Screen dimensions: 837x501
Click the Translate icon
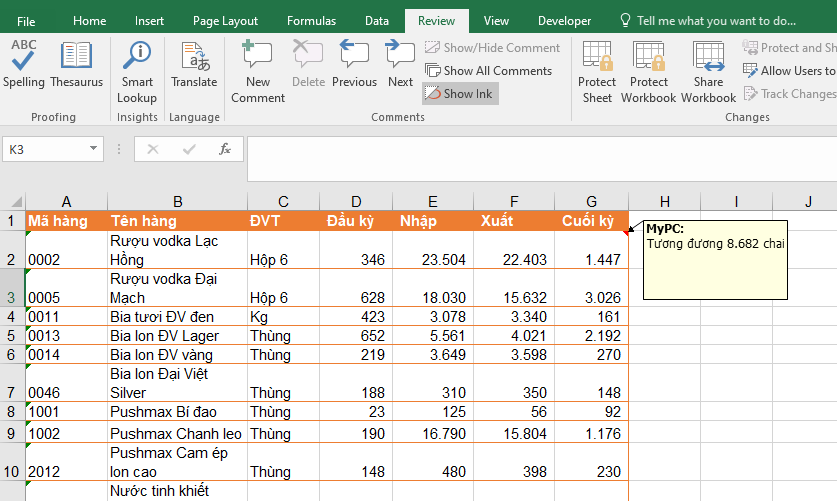(194, 66)
